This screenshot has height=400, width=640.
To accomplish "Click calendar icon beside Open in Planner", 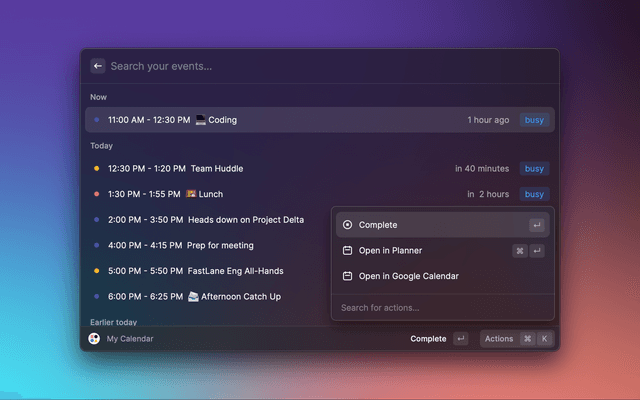I will coord(347,251).
